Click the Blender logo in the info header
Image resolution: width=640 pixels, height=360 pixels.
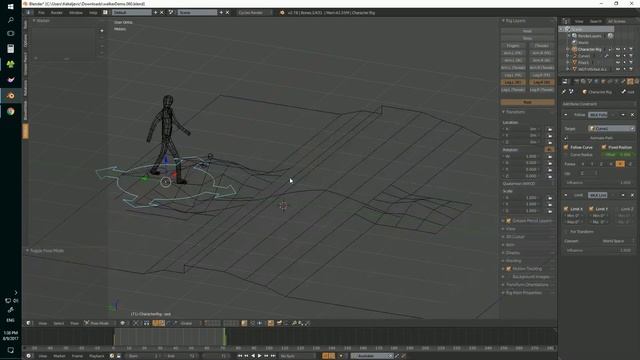tap(282, 13)
